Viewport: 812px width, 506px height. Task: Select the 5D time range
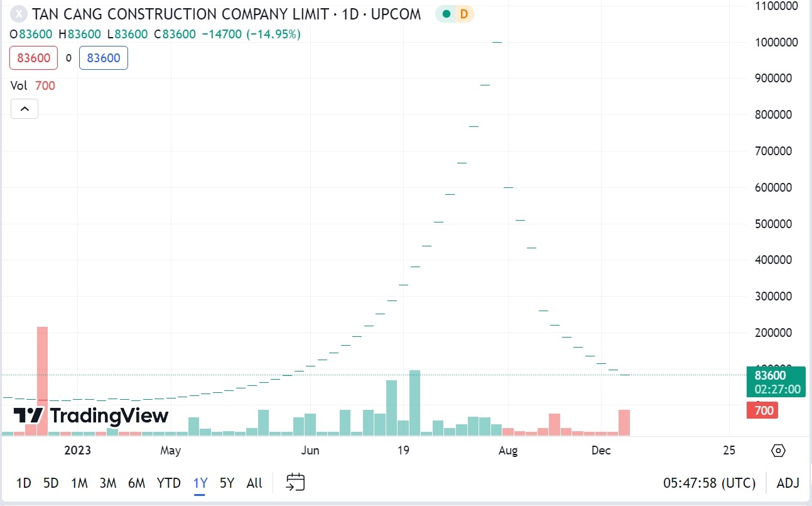tap(51, 483)
